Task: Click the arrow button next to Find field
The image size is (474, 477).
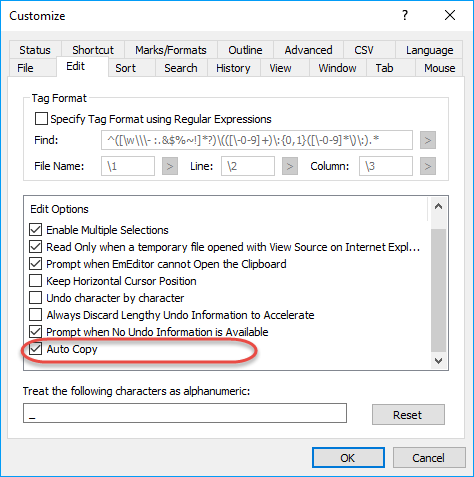Action: point(428,140)
